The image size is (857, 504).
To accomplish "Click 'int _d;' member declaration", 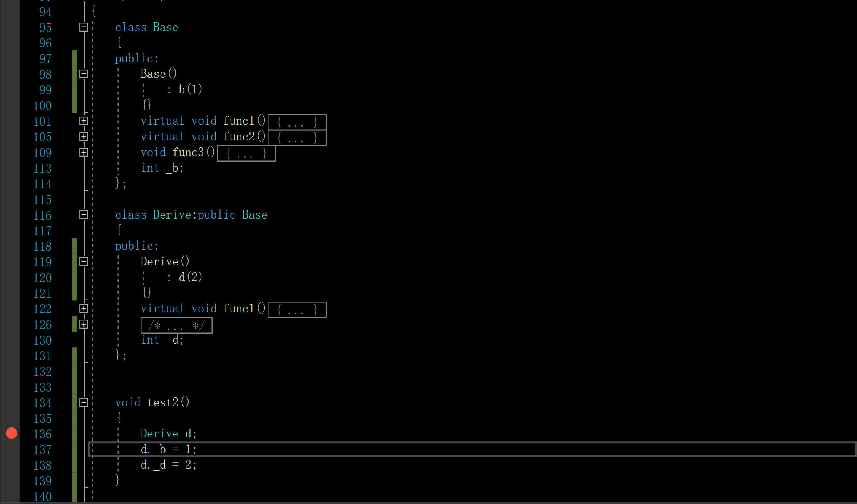I will [x=162, y=340].
